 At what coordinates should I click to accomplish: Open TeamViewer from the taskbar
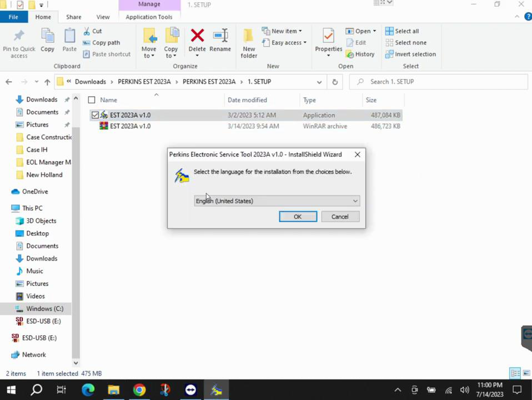point(190,390)
